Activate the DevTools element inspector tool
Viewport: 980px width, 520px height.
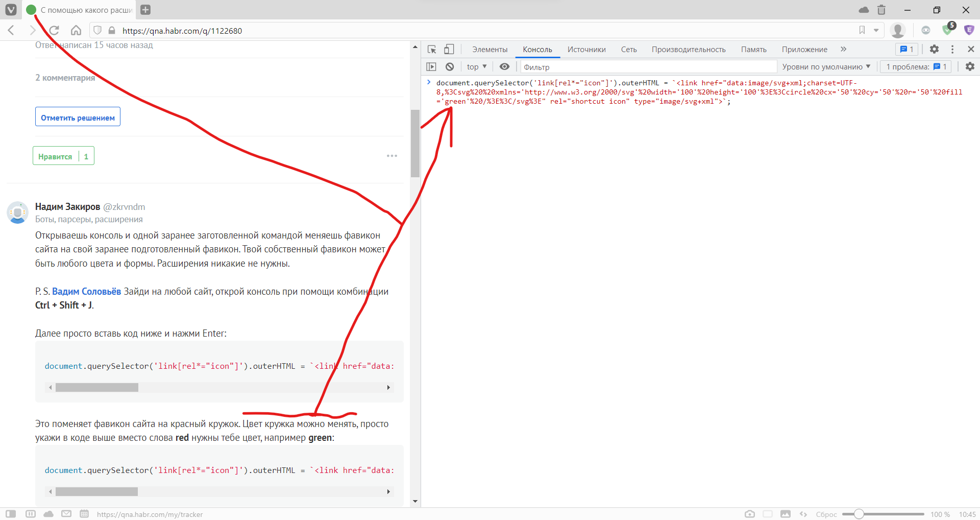tap(432, 49)
